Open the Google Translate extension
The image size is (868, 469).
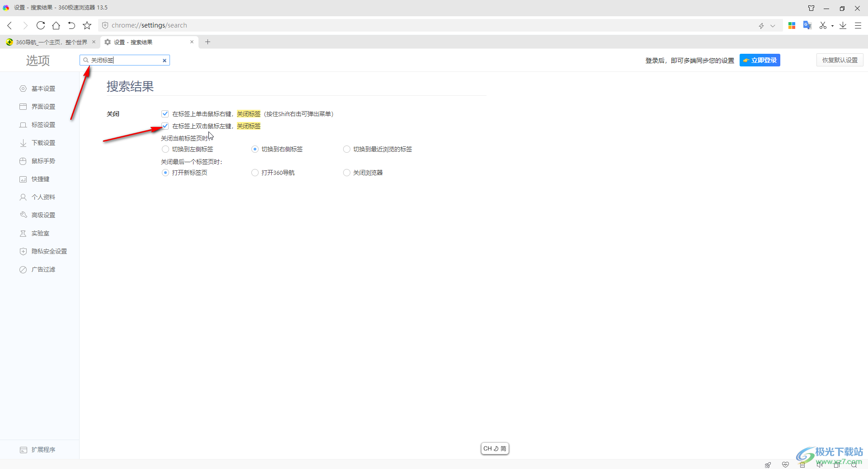807,25
